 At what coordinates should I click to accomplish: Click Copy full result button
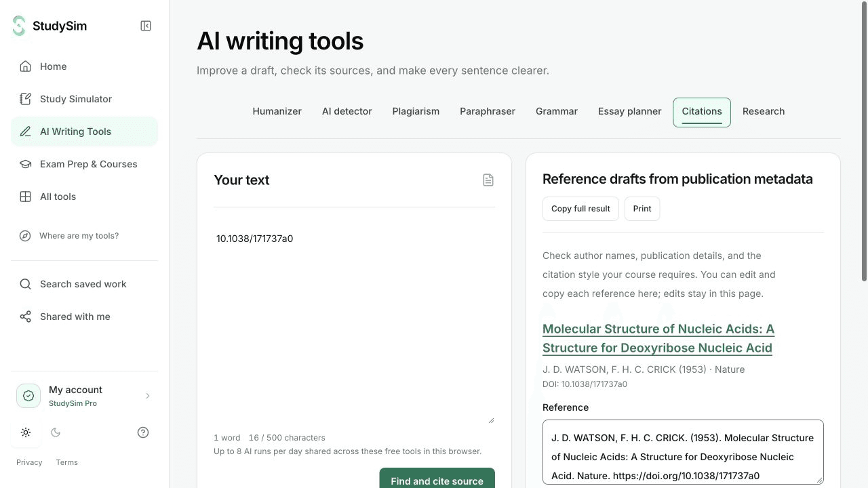tap(580, 209)
